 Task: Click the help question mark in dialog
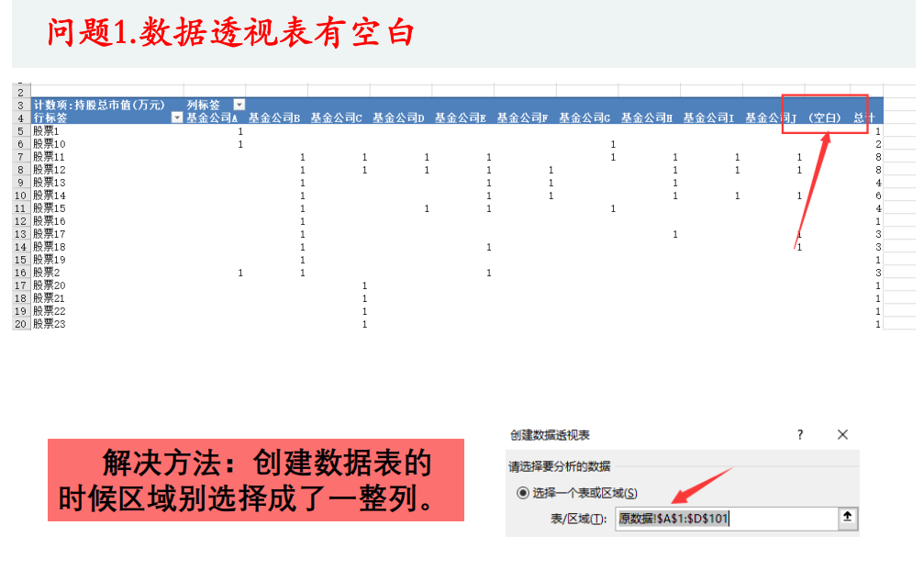point(799,435)
